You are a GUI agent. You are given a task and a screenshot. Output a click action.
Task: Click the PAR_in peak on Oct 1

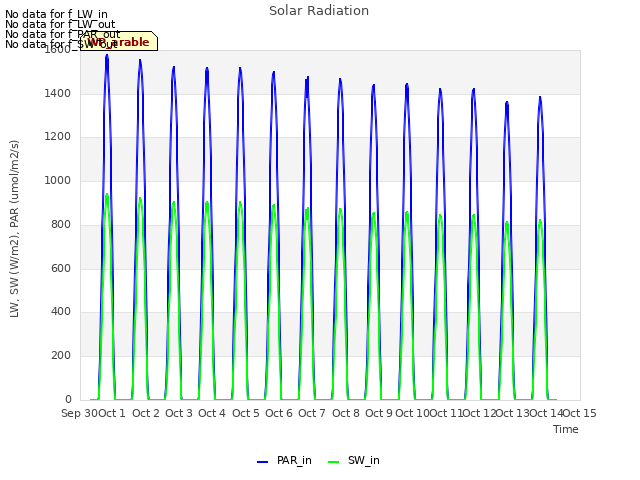coord(107,56)
